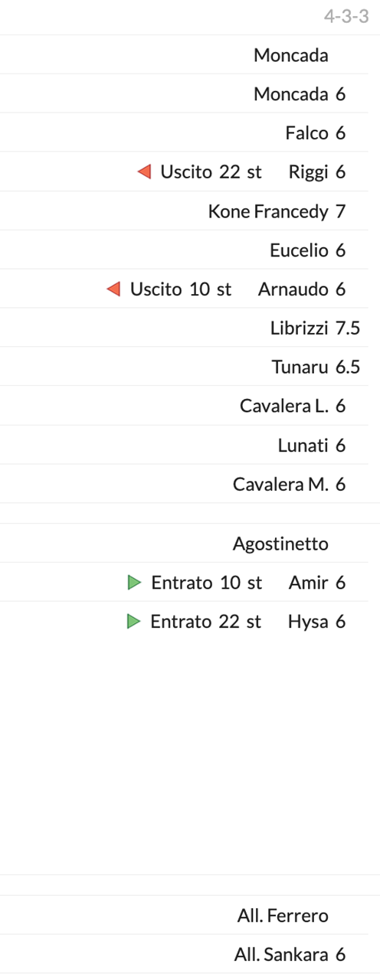380x980 pixels.
Task: Open player Librizzi
Action: pyautogui.click(x=300, y=328)
